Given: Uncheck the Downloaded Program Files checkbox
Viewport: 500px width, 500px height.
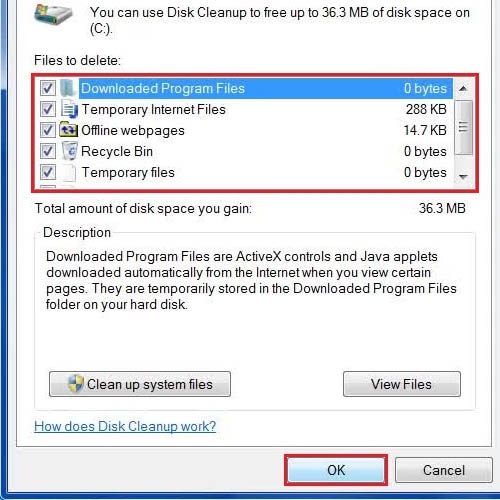Looking at the screenshot, I should coord(48,88).
